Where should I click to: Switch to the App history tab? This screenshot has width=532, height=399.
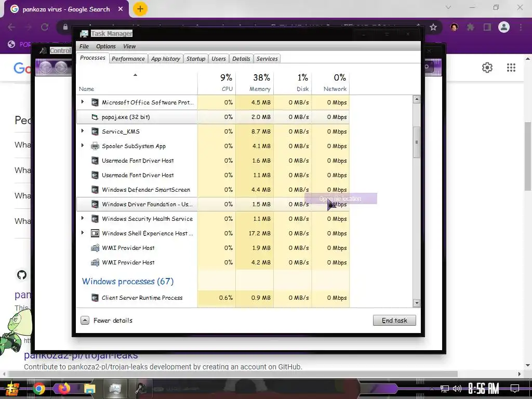pyautogui.click(x=166, y=59)
